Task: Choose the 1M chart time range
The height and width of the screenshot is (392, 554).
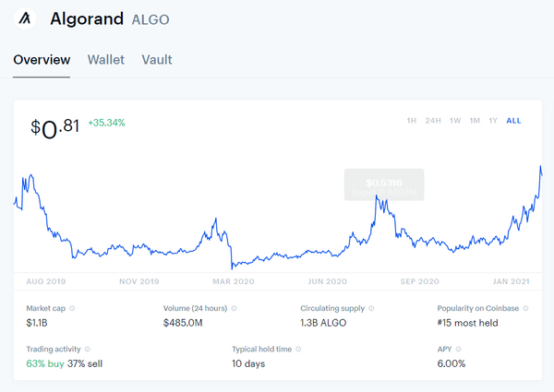Action: (475, 121)
